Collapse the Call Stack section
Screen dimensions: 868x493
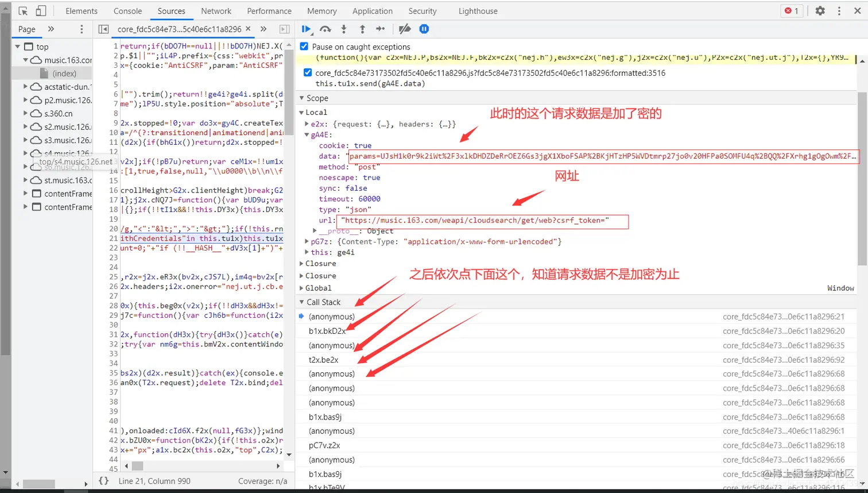(x=302, y=302)
